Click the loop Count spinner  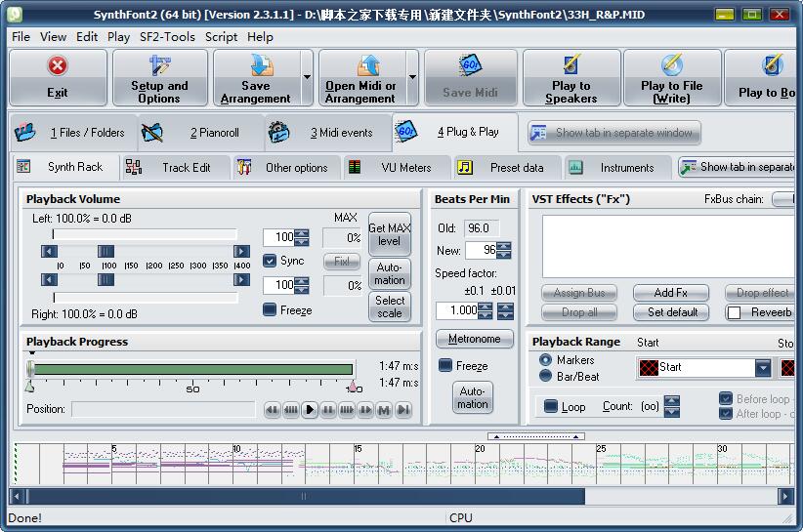click(x=672, y=407)
